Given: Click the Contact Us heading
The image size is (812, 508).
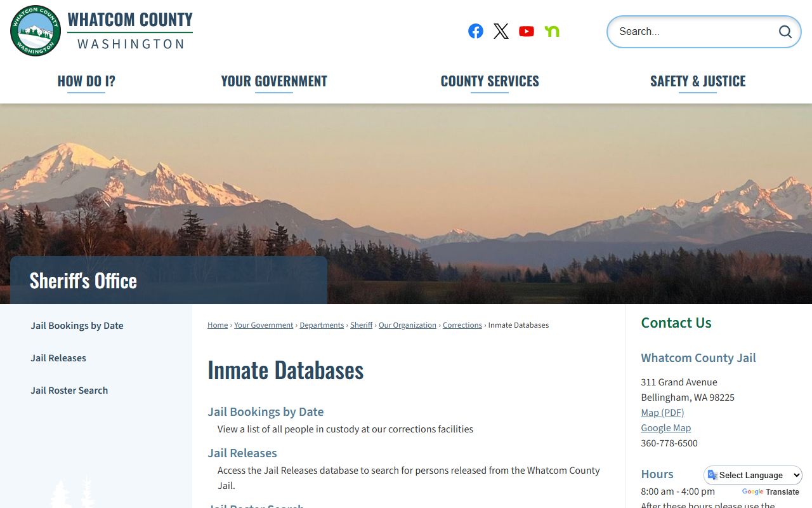Looking at the screenshot, I should click(676, 323).
